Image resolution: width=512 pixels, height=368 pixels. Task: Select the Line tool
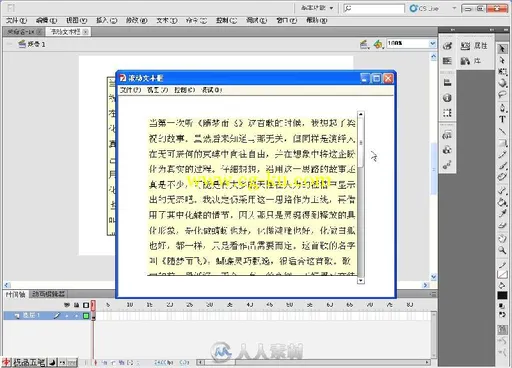pyautogui.click(x=502, y=131)
